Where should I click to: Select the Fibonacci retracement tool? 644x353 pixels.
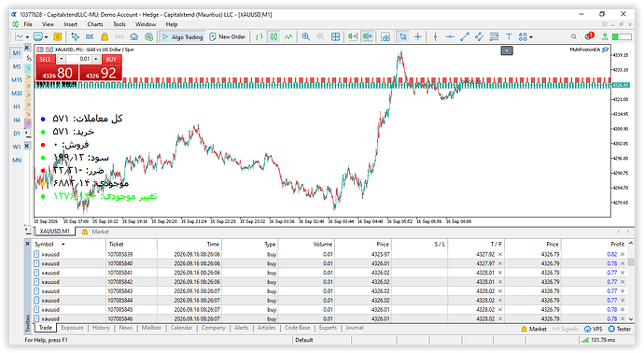point(494,36)
